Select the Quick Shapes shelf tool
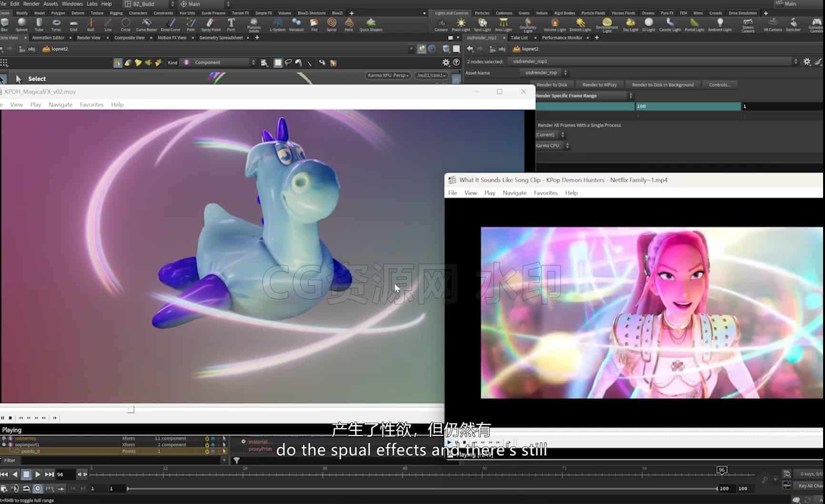The height and width of the screenshot is (504, 825). pos(371,24)
